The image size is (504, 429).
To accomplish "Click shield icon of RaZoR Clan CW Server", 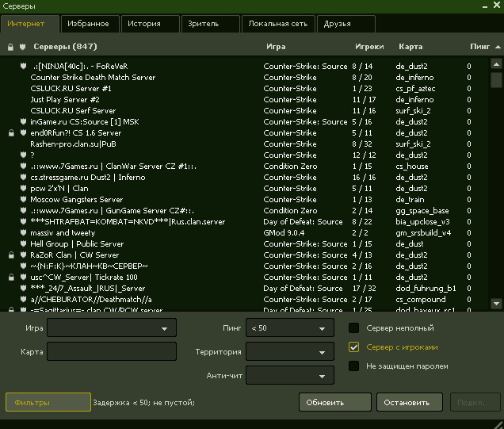I will (x=23, y=255).
